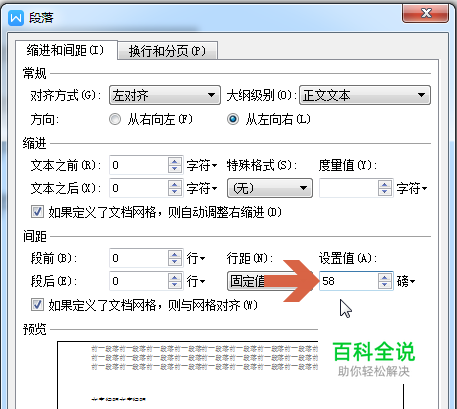Screen dimensions: 457x409
Task: Select the 从右向左 direction radio button
Action: 115,119
